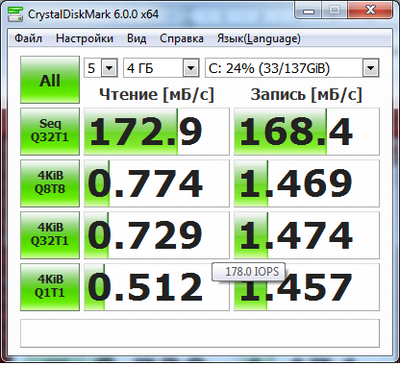Click the CrystalDiskMark app icon in title bar
The image size is (400, 365).
point(15,13)
